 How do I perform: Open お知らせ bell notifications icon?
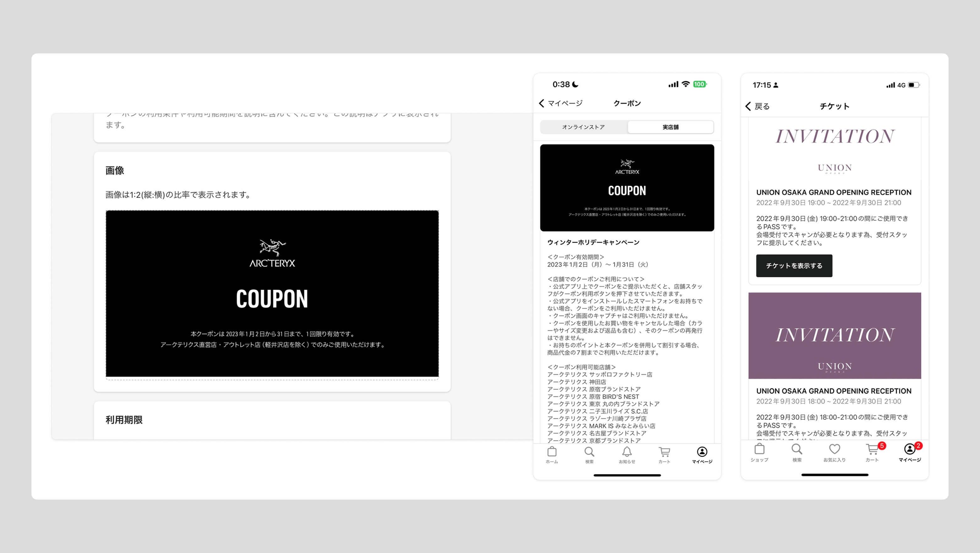point(627,452)
